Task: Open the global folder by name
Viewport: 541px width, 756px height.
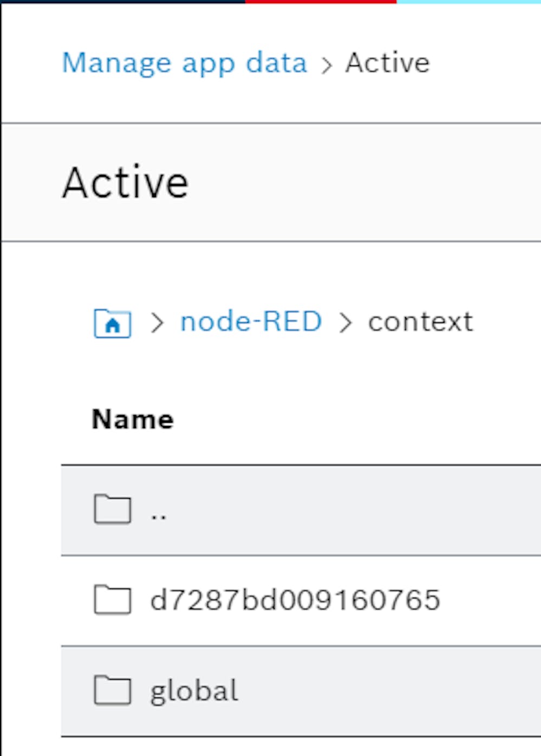Action: [194, 691]
